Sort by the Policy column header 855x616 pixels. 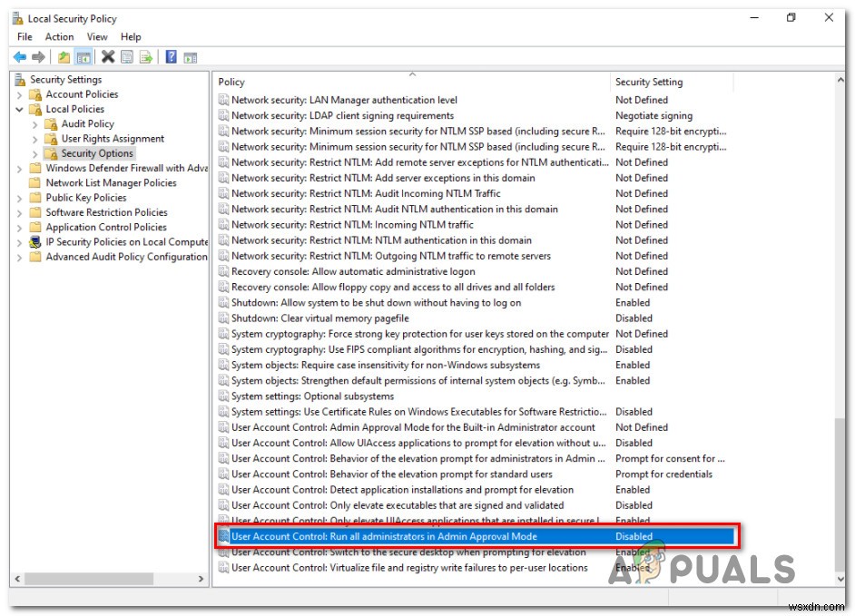click(413, 82)
